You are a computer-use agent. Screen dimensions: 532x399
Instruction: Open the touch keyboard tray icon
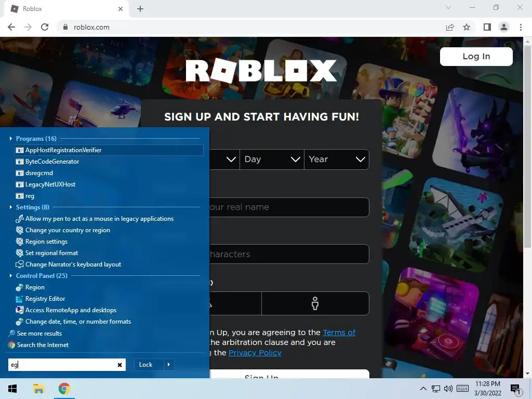coord(463,389)
